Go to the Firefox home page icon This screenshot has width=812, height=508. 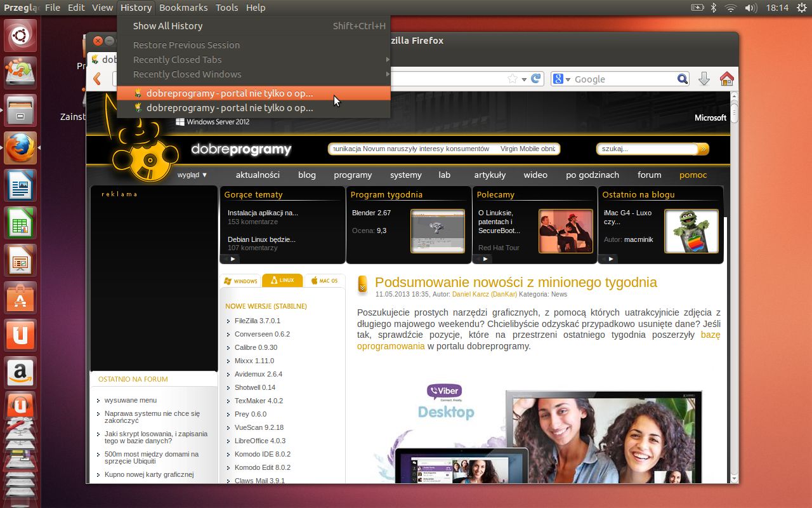tap(727, 79)
